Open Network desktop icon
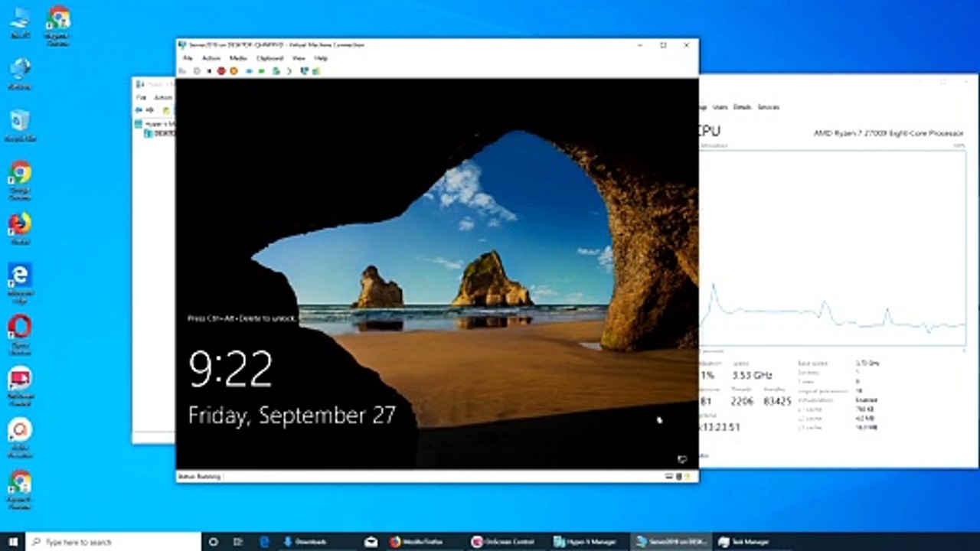 click(x=20, y=73)
